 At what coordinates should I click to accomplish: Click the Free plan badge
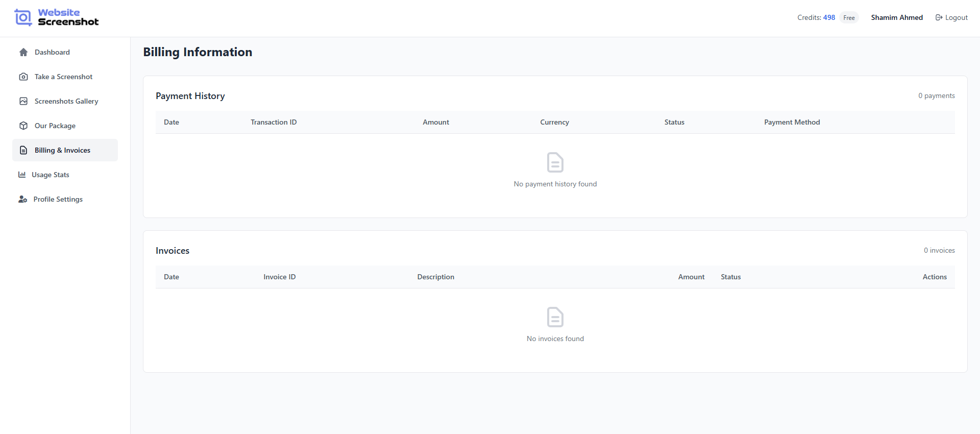click(849, 17)
